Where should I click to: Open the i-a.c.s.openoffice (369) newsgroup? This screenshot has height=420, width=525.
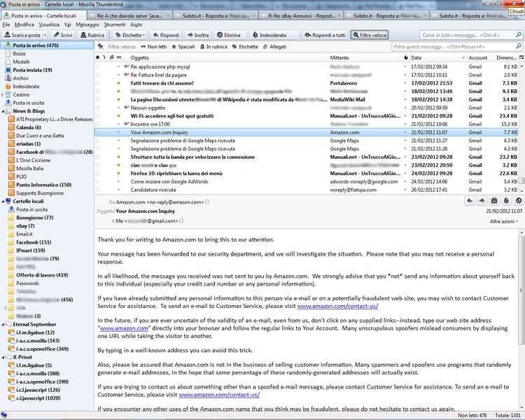pyautogui.click(x=42, y=349)
